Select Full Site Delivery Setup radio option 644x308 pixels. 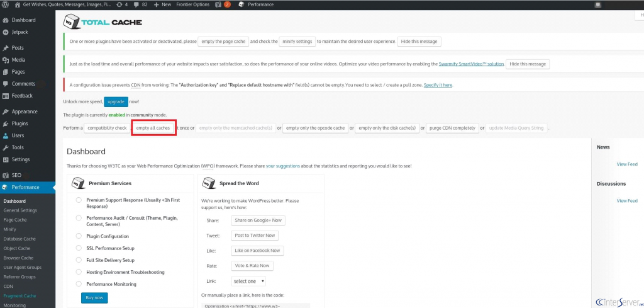(x=79, y=260)
